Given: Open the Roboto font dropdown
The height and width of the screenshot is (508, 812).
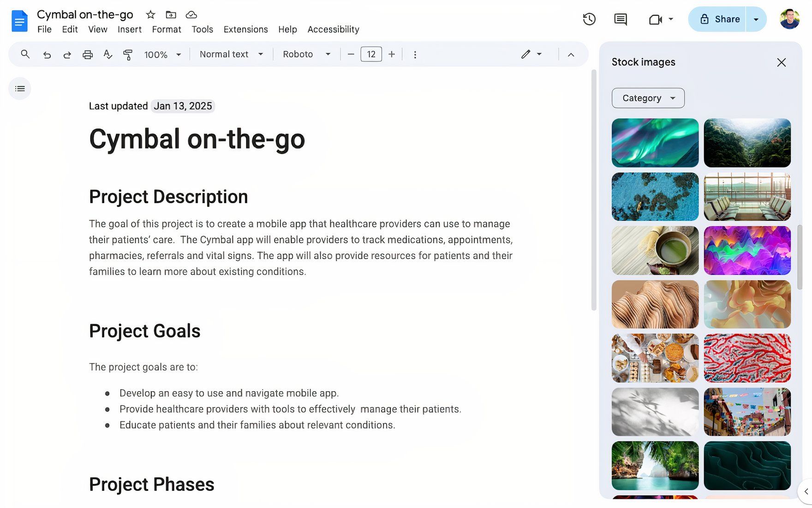Looking at the screenshot, I should 306,54.
